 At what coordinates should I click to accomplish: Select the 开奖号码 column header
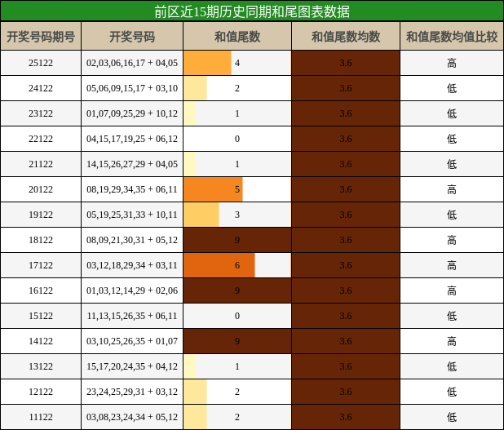pyautogui.click(x=132, y=37)
